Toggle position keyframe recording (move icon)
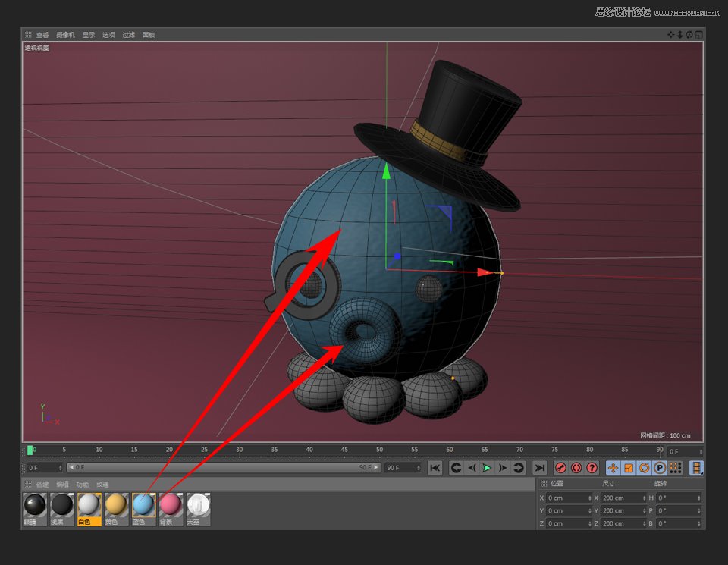Image resolution: width=728 pixels, height=565 pixels. point(613,468)
